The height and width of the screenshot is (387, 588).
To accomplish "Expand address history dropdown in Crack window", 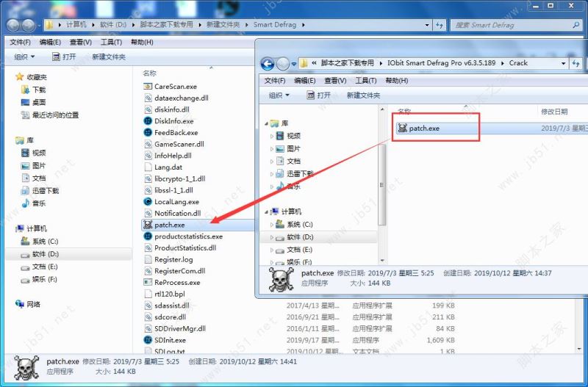I will [563, 63].
